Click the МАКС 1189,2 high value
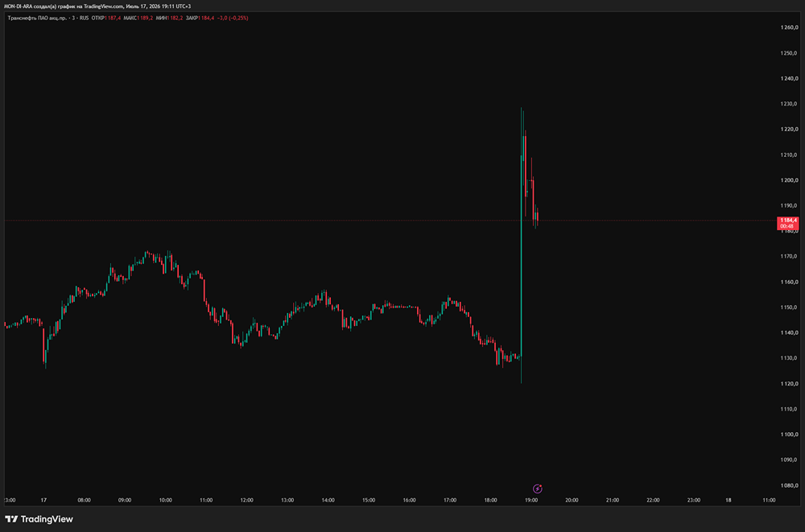 [x=138, y=18]
